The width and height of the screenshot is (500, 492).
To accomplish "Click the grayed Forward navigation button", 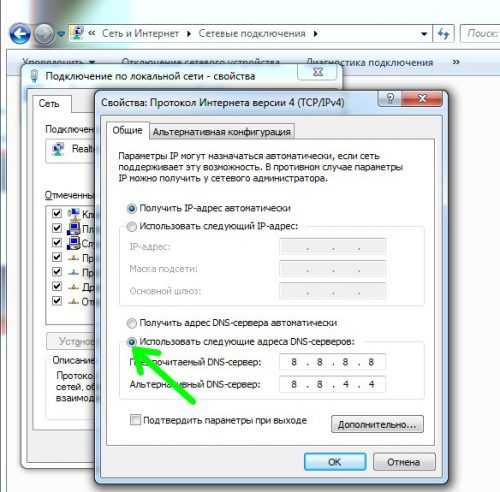I will click(44, 34).
